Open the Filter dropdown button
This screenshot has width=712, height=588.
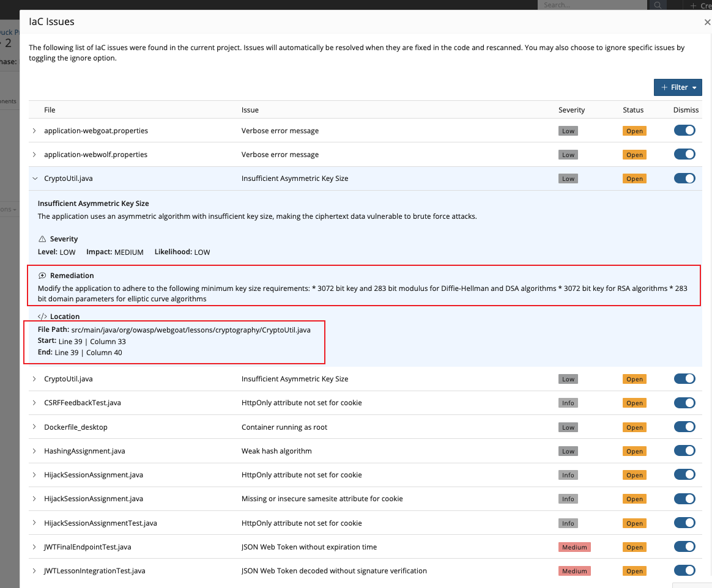[x=678, y=87]
